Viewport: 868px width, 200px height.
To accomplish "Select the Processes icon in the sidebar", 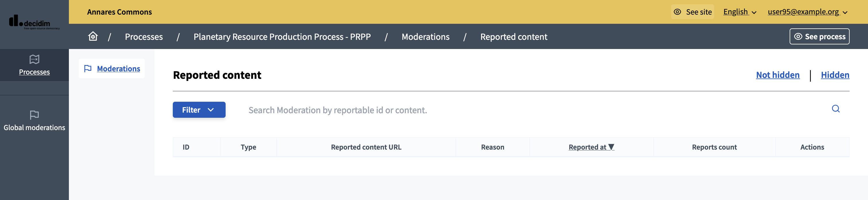I will click(34, 59).
